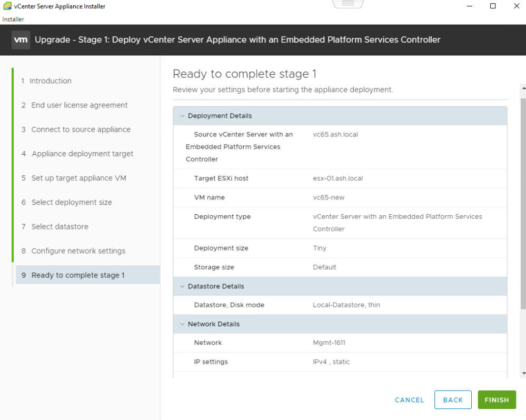Image resolution: width=526 pixels, height=420 pixels.
Task: Click the target host esx-01.ash.local
Action: click(338, 178)
